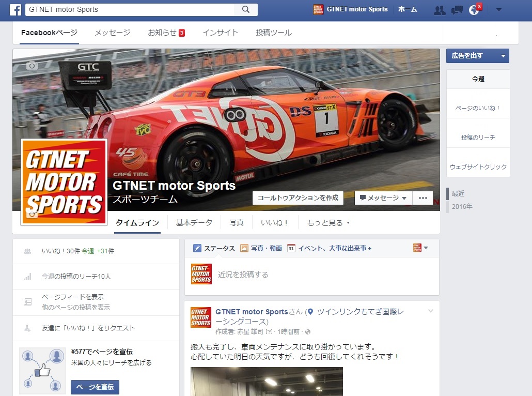Open post photo thumbnail
Viewport: 532px width, 396px height.
[267, 382]
